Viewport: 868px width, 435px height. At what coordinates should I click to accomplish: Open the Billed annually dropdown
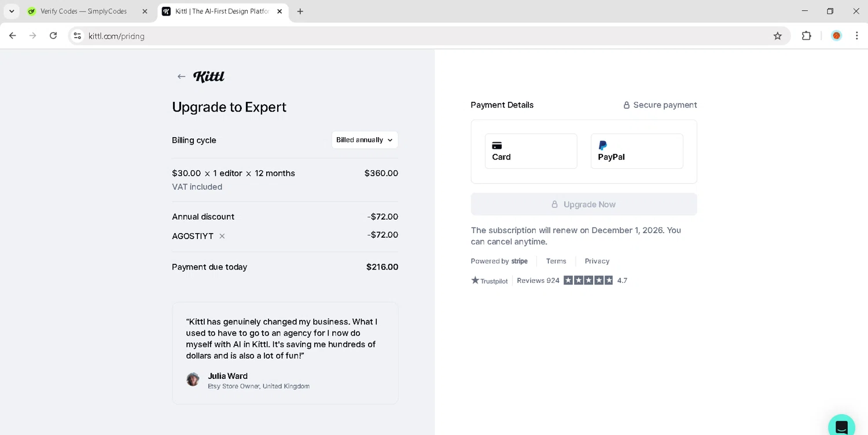point(365,140)
